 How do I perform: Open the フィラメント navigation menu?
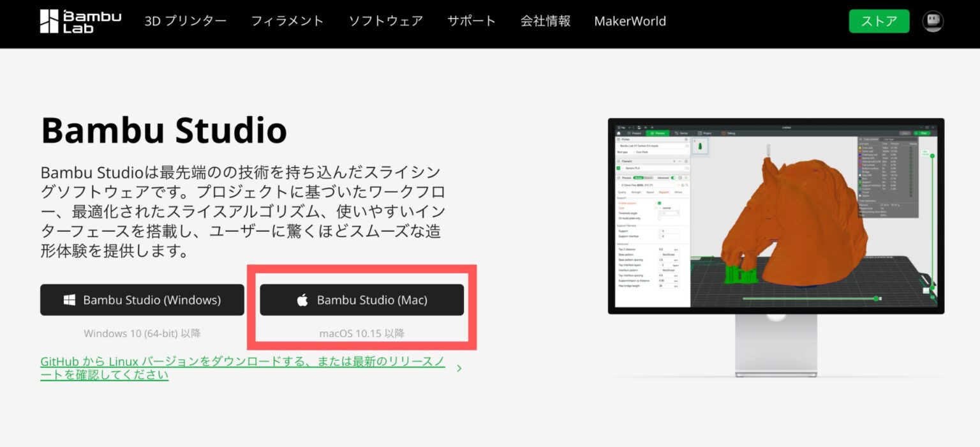(x=288, y=20)
